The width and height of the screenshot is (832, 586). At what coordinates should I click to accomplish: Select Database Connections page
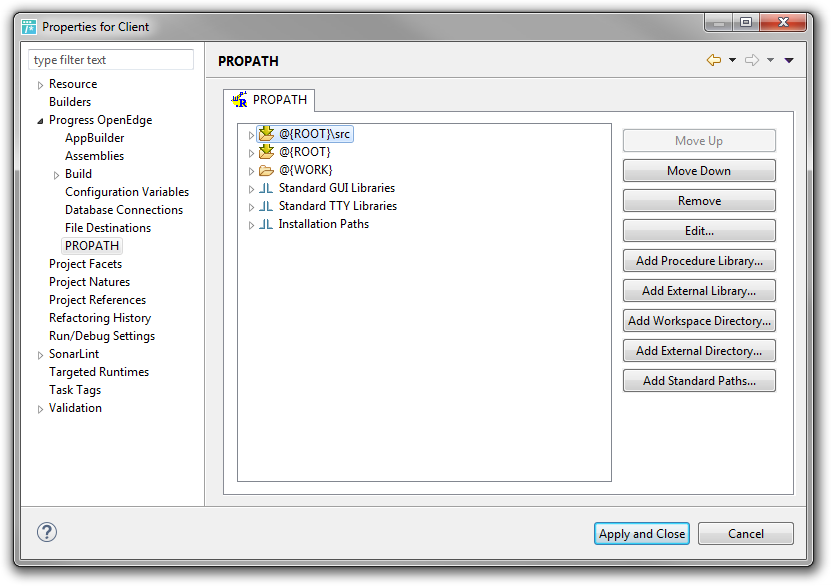(x=124, y=210)
